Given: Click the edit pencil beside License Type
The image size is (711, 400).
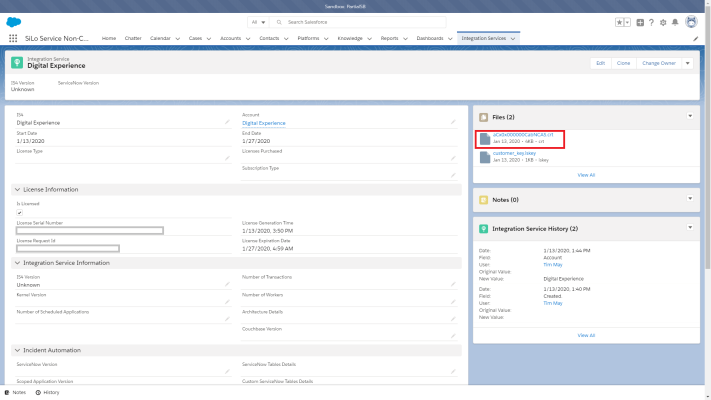Looking at the screenshot, I should tap(227, 156).
